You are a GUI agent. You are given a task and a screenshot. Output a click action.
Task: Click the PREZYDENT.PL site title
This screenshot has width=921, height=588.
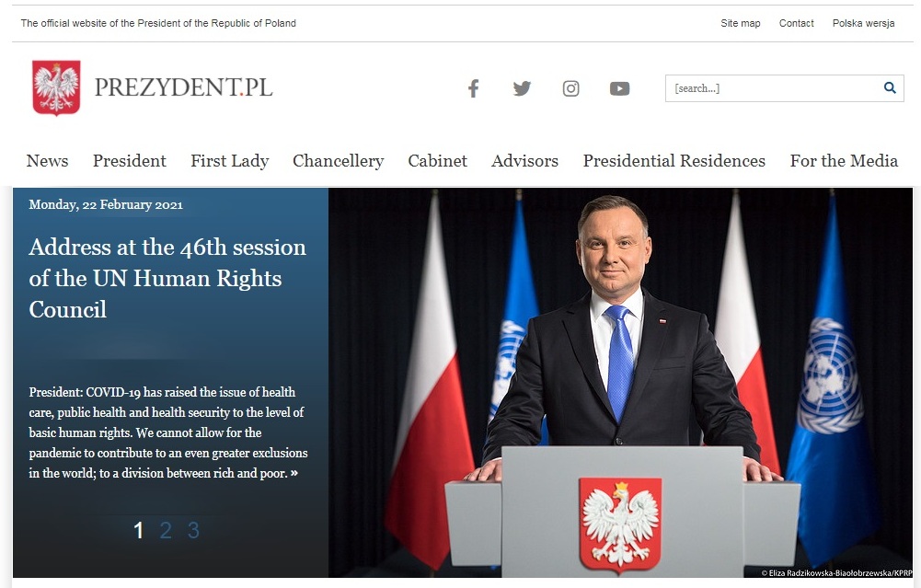click(x=183, y=87)
